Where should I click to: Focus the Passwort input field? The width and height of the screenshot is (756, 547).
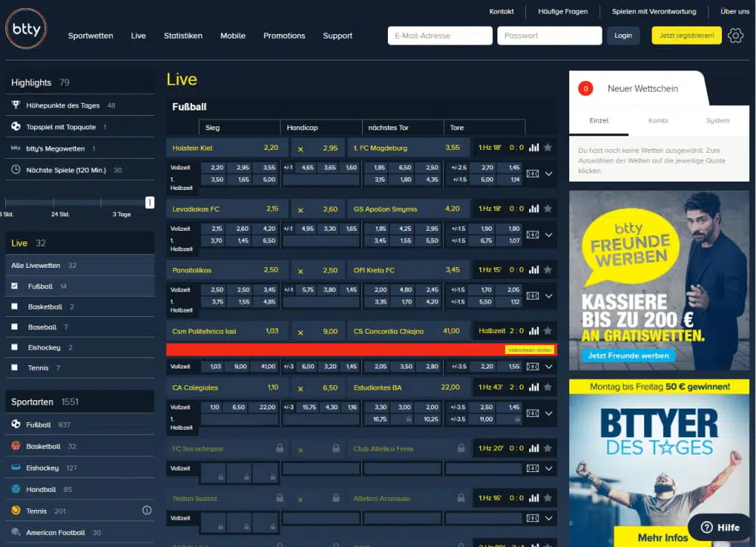point(549,36)
